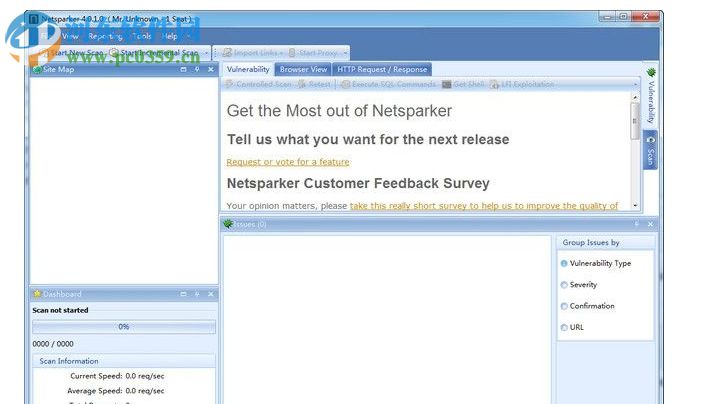Close the Issues panel
The image size is (720, 404).
(x=650, y=224)
